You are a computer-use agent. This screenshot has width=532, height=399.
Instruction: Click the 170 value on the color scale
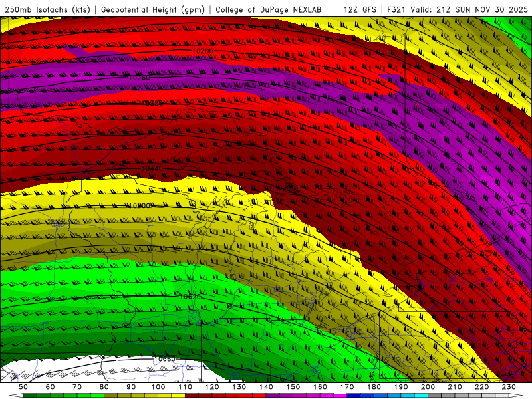[346, 387]
